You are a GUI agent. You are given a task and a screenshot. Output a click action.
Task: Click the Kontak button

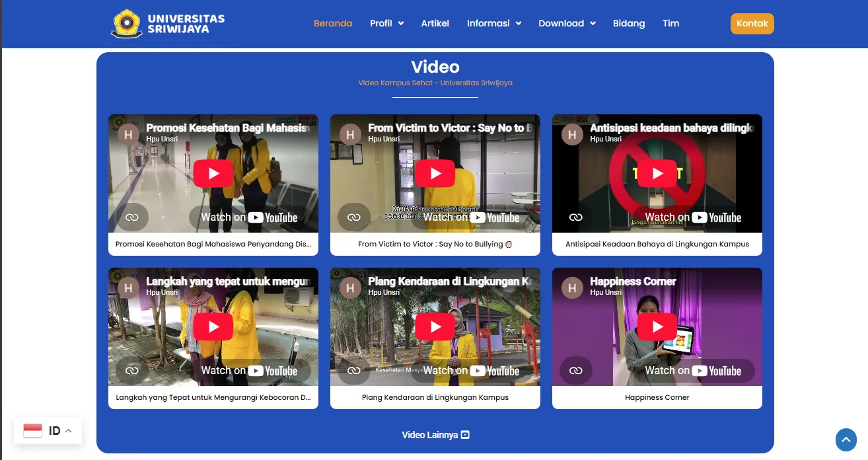[752, 23]
